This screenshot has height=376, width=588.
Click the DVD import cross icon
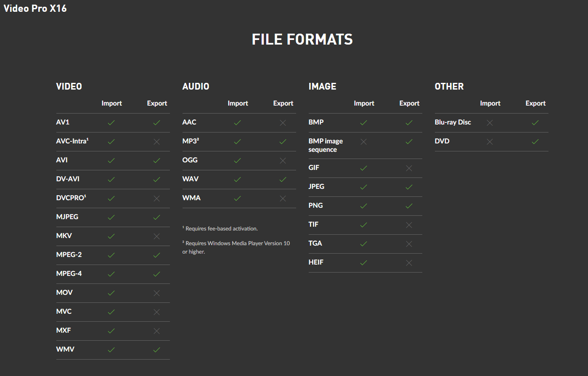pos(490,142)
